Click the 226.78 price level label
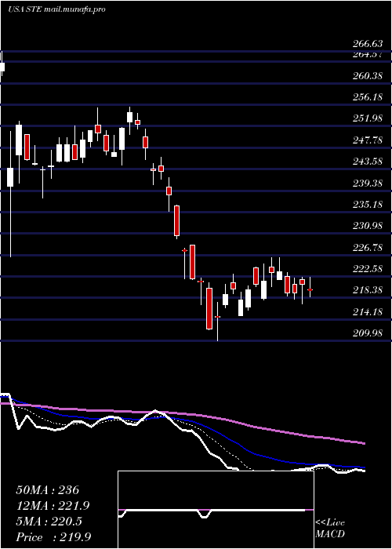 click(367, 248)
